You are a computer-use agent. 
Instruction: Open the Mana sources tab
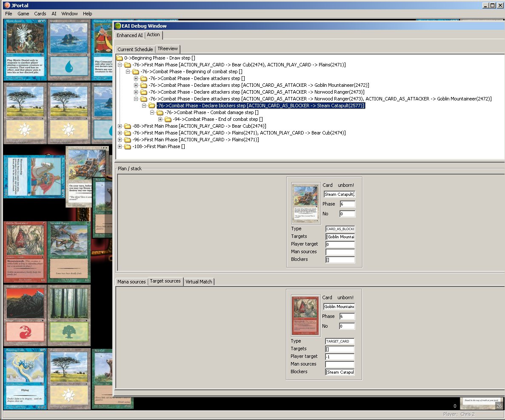pos(131,282)
